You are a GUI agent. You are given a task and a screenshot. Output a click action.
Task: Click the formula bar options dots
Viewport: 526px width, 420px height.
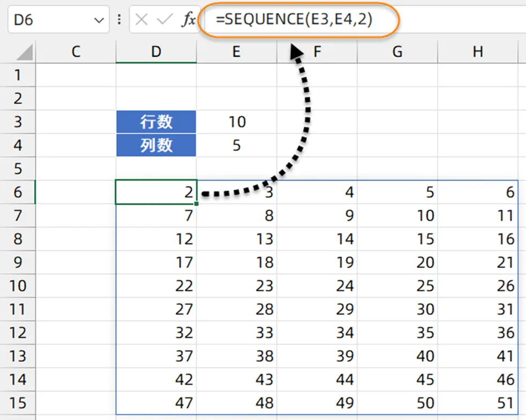pos(118,20)
